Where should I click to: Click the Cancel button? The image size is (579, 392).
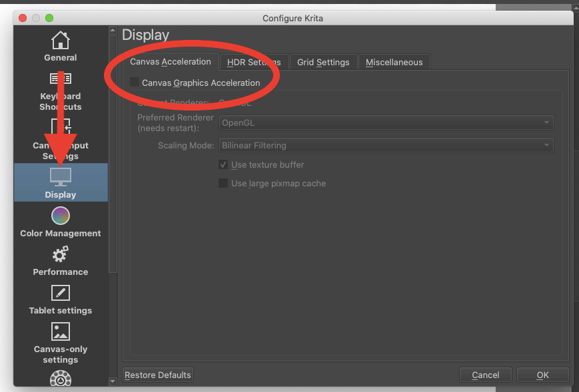[486, 375]
